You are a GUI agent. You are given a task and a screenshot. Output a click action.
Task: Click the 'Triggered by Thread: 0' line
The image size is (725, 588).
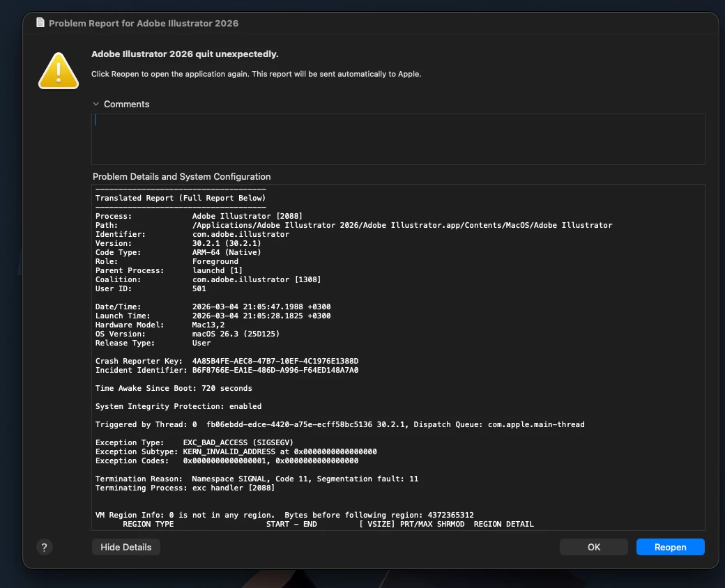point(340,424)
